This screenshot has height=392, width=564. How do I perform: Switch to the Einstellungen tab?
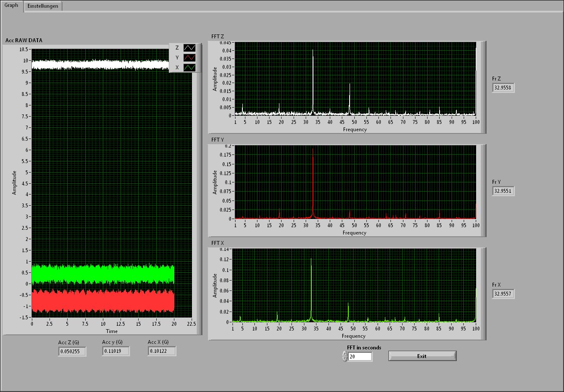(43, 6)
